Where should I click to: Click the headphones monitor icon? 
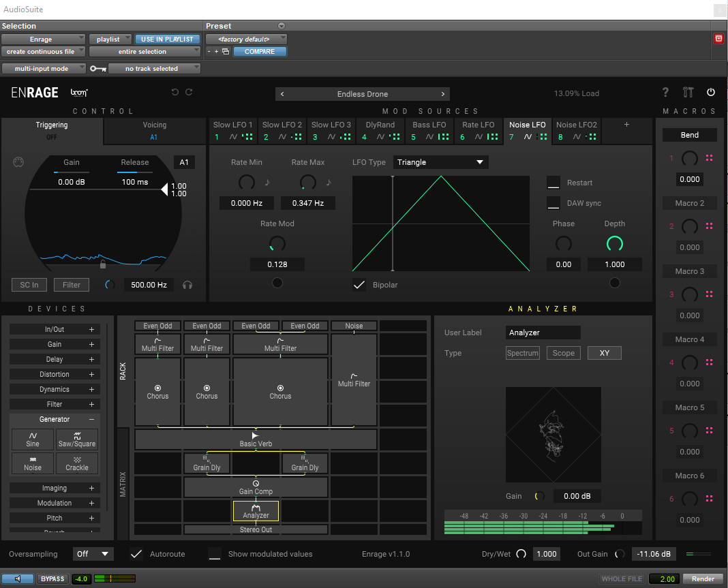pyautogui.click(x=187, y=285)
